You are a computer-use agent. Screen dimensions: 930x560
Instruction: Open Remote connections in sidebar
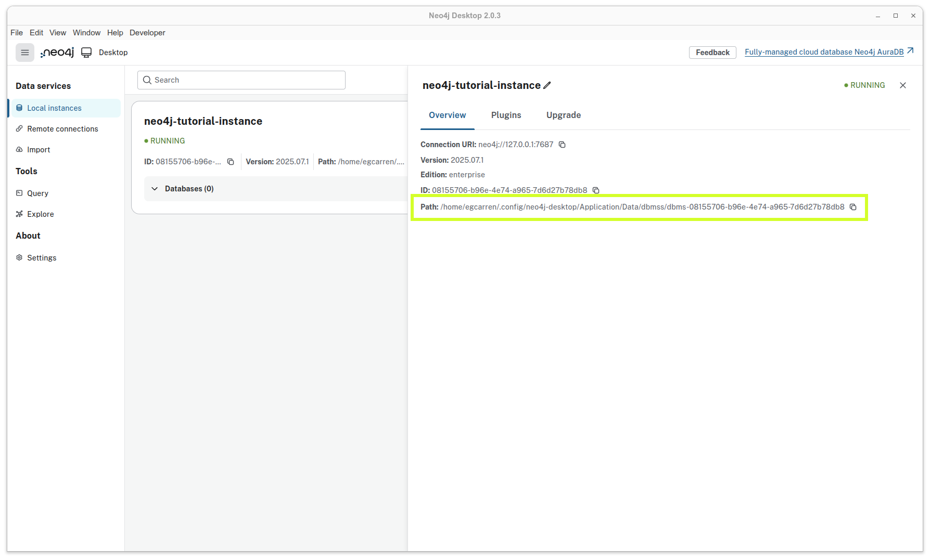pos(62,129)
